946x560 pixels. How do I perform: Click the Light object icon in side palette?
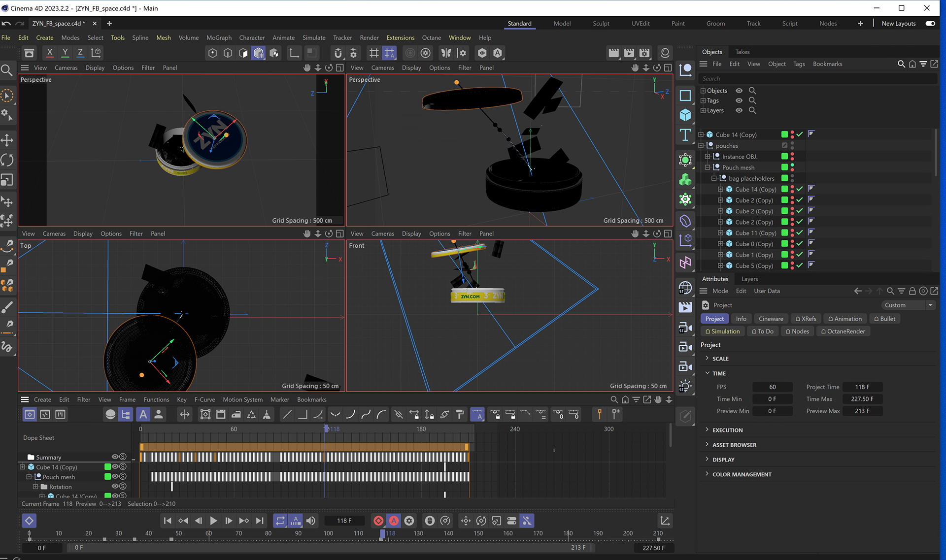click(x=685, y=386)
